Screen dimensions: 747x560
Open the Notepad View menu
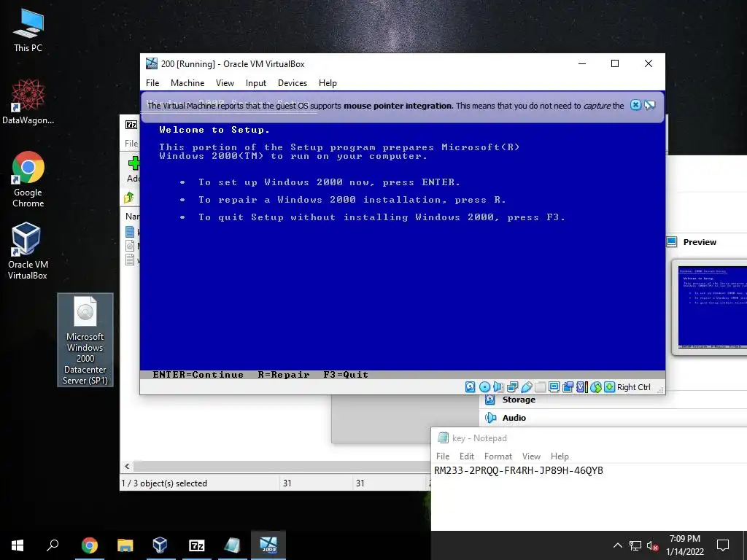tap(531, 456)
